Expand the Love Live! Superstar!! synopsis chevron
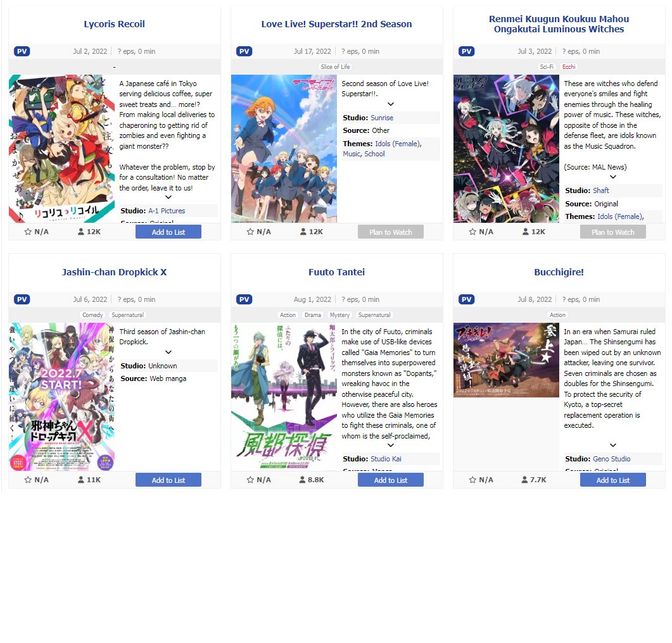Image resolution: width=672 pixels, height=643 pixels. pos(390,104)
